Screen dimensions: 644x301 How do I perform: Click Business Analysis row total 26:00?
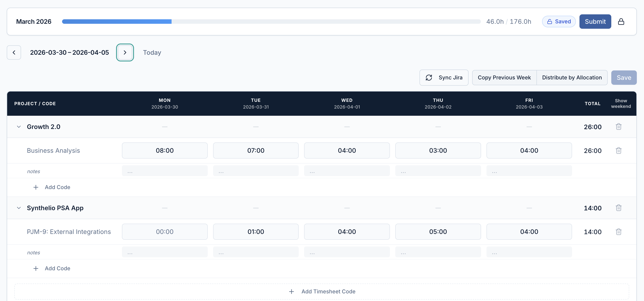click(592, 151)
